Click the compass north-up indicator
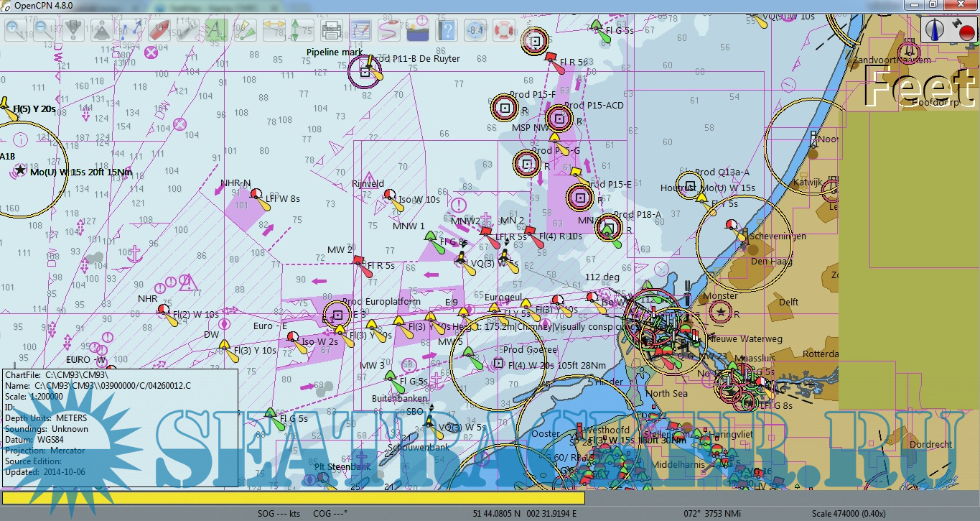Screen dimensions: 980x521 pos(935,29)
